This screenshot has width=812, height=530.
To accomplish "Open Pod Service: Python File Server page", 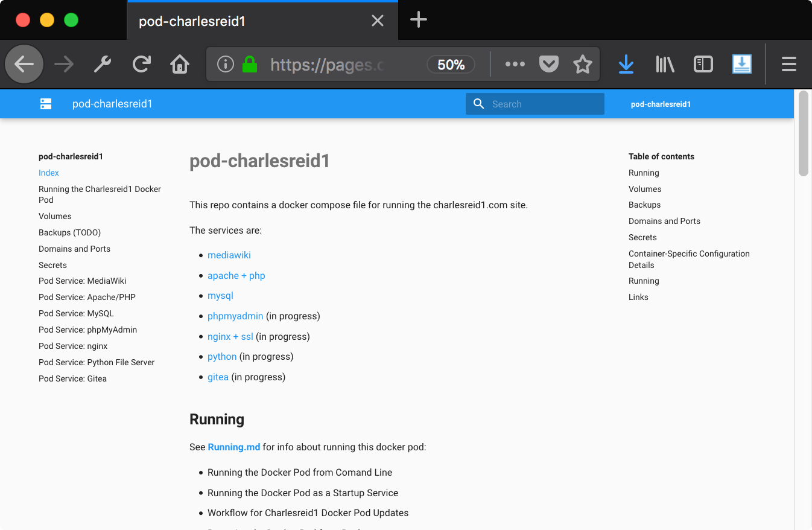I will (x=97, y=362).
